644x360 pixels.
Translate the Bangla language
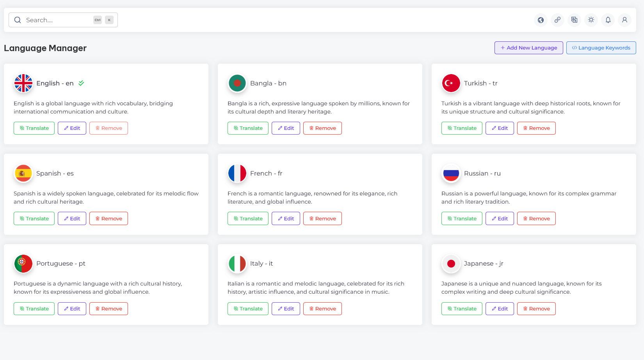coord(248,128)
